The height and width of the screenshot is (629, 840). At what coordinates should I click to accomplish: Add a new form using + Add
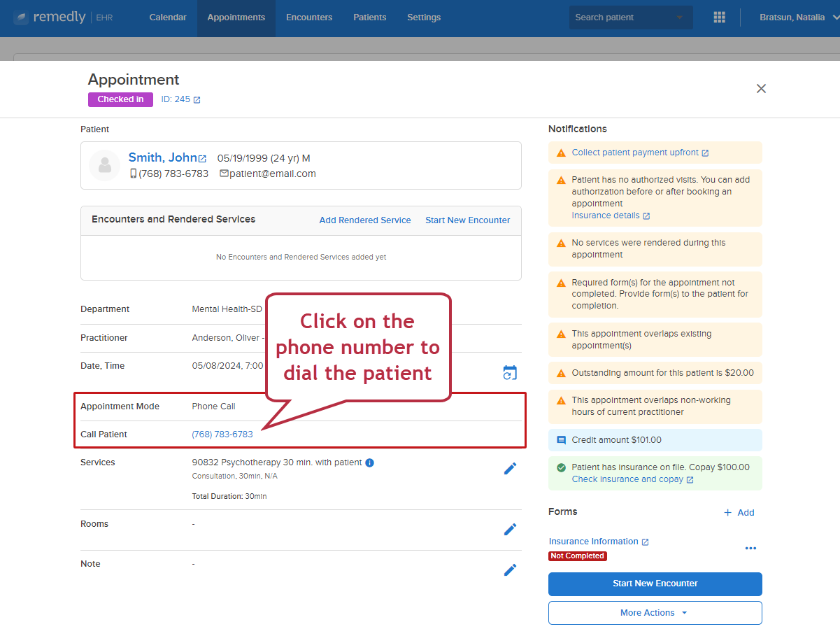coord(739,513)
